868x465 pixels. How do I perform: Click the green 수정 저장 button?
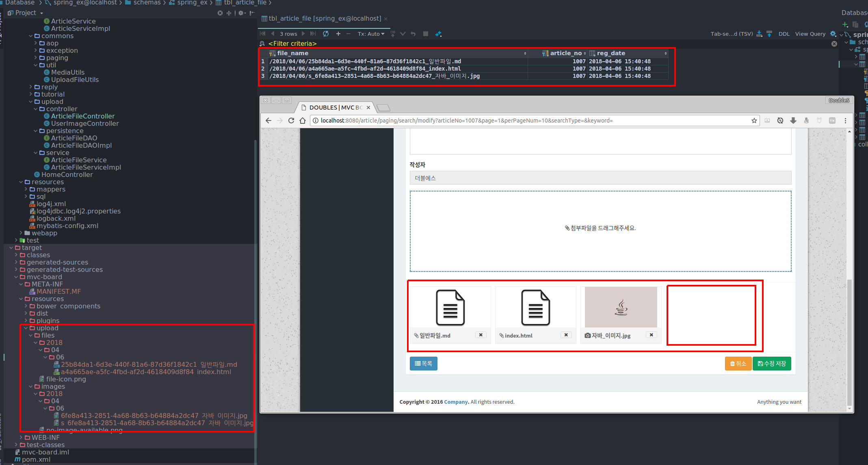tap(772, 364)
